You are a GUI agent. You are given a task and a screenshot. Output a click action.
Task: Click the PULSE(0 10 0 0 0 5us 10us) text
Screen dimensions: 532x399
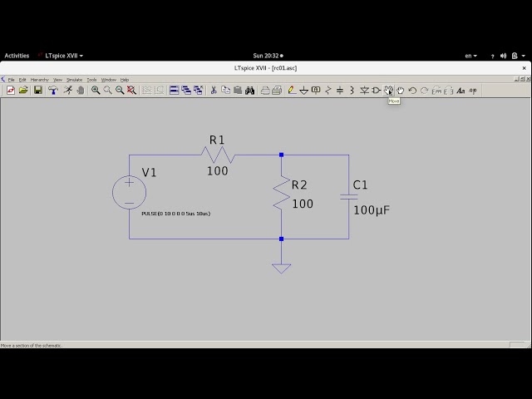click(x=175, y=214)
